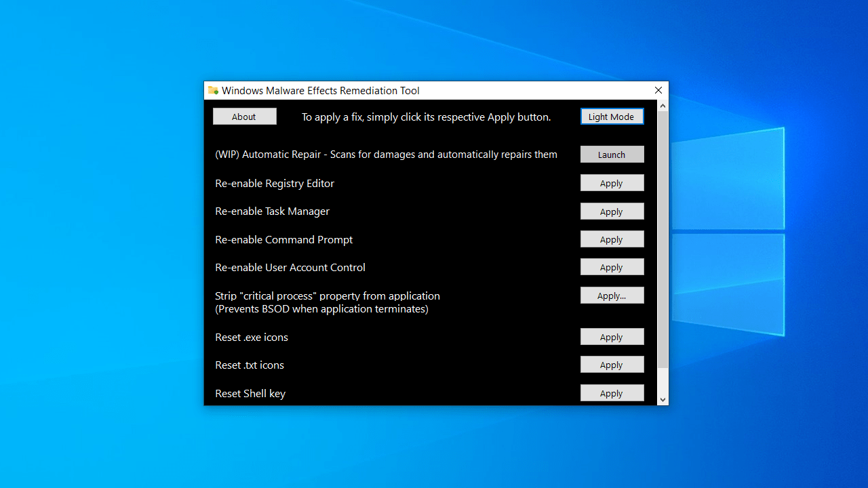Click the 'To apply a fix' instruction text
The image size is (868, 488).
point(427,117)
